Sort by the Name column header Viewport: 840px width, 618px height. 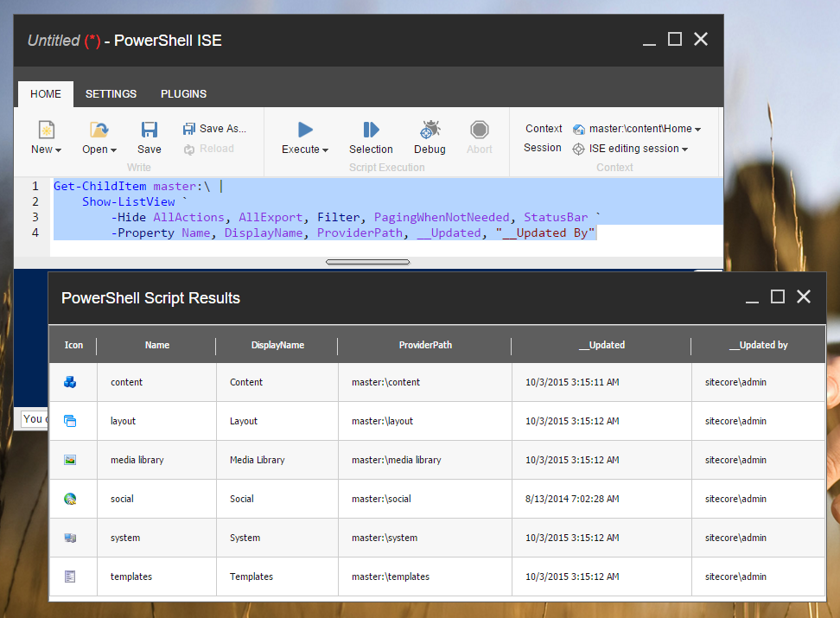coord(157,345)
